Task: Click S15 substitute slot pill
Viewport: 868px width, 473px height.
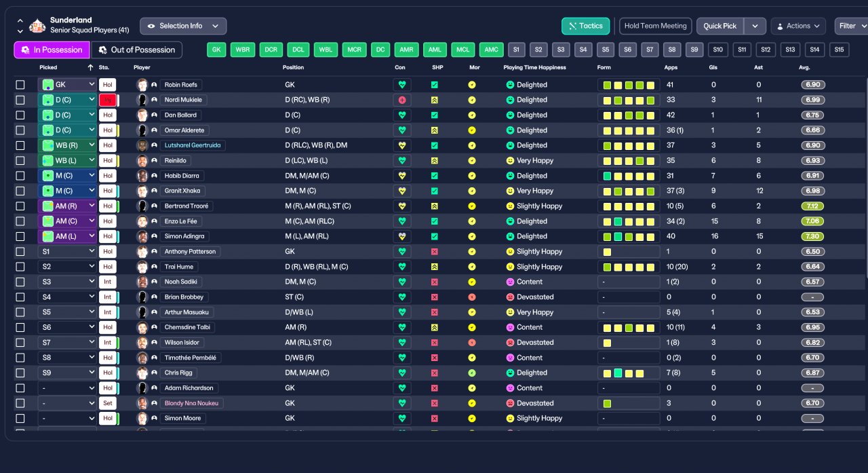Action: coord(839,50)
